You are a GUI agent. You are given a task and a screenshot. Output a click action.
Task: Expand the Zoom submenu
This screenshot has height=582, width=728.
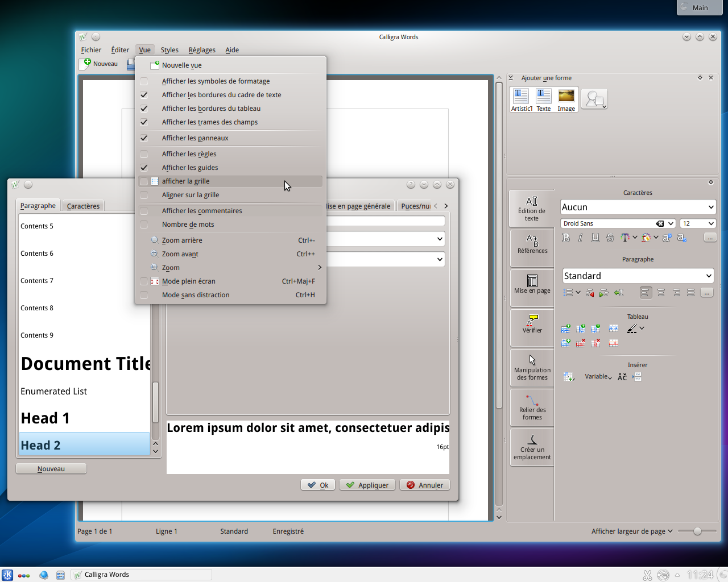[230, 268]
